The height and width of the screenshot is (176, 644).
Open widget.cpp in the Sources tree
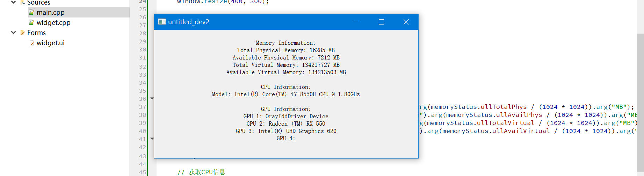53,22
